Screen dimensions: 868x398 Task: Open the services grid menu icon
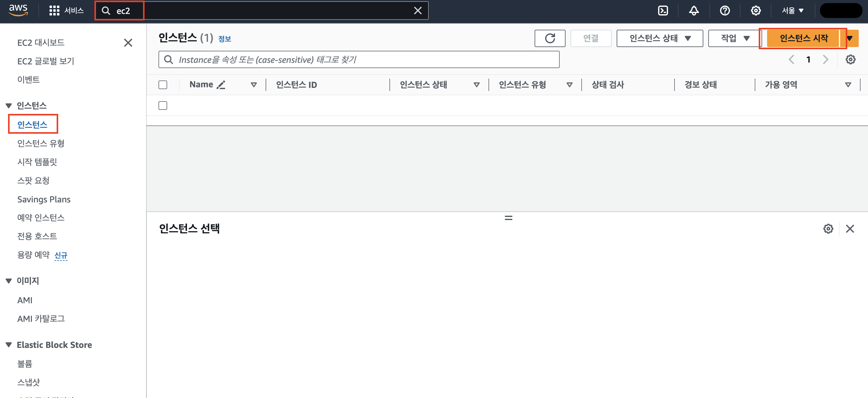pos(54,11)
